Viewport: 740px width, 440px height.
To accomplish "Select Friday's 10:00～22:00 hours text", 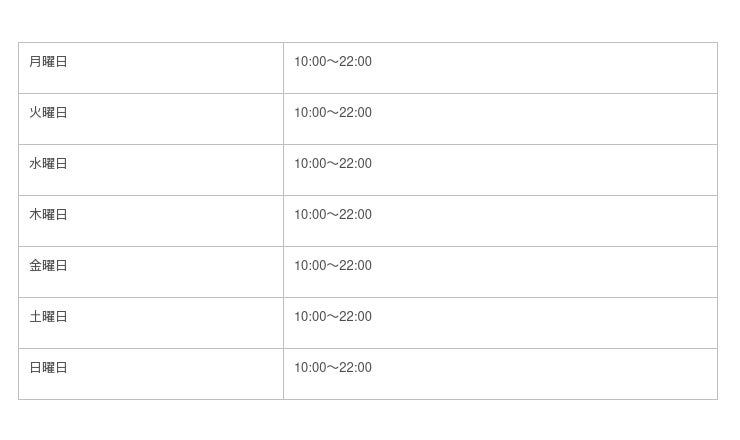I will 333,265.
